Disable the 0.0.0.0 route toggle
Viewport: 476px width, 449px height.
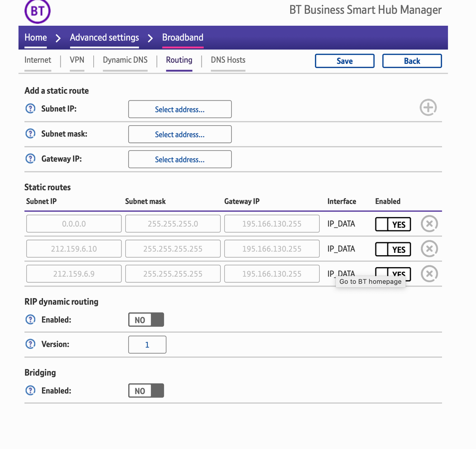pos(393,224)
